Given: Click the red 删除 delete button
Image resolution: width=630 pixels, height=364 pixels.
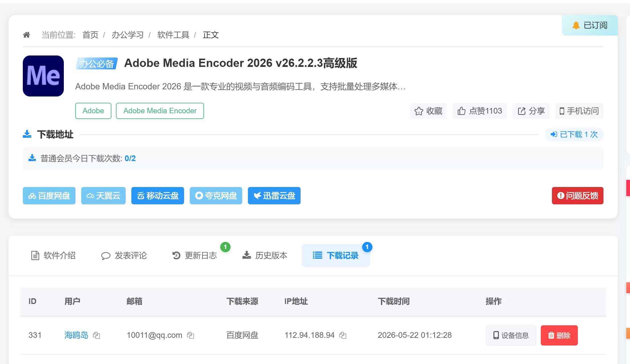Looking at the screenshot, I should pyautogui.click(x=559, y=336).
